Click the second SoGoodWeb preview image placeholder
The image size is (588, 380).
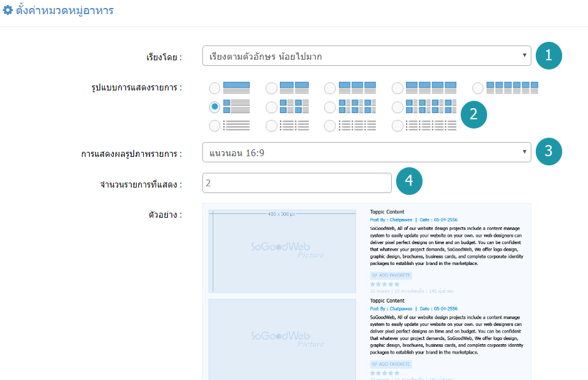click(282, 339)
